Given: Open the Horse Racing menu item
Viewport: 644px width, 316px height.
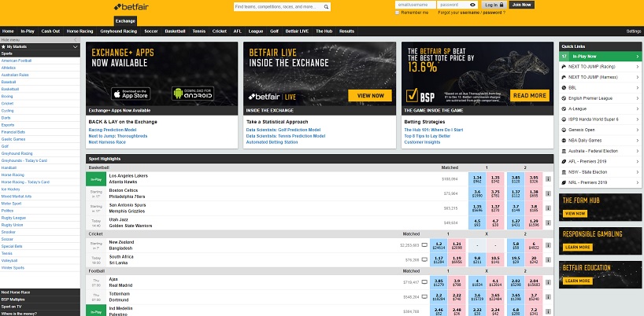Looking at the screenshot, I should tap(80, 31).
